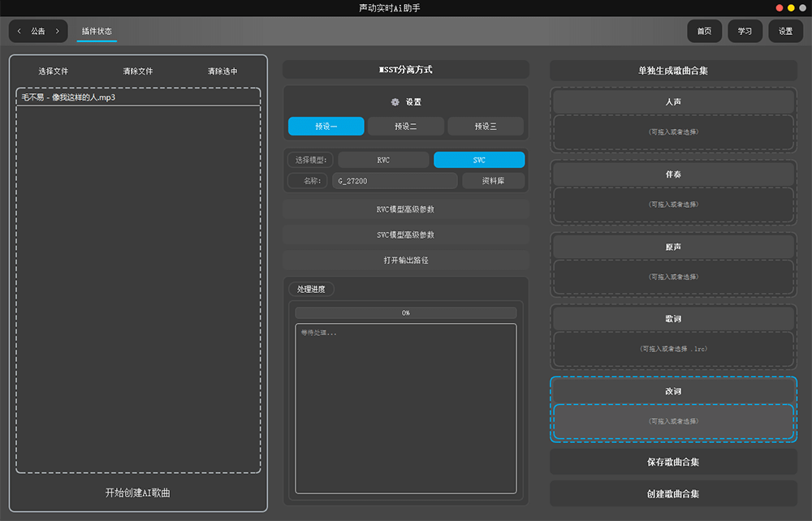Go to the 首页 page
Image resolution: width=812 pixels, height=521 pixels.
(704, 32)
